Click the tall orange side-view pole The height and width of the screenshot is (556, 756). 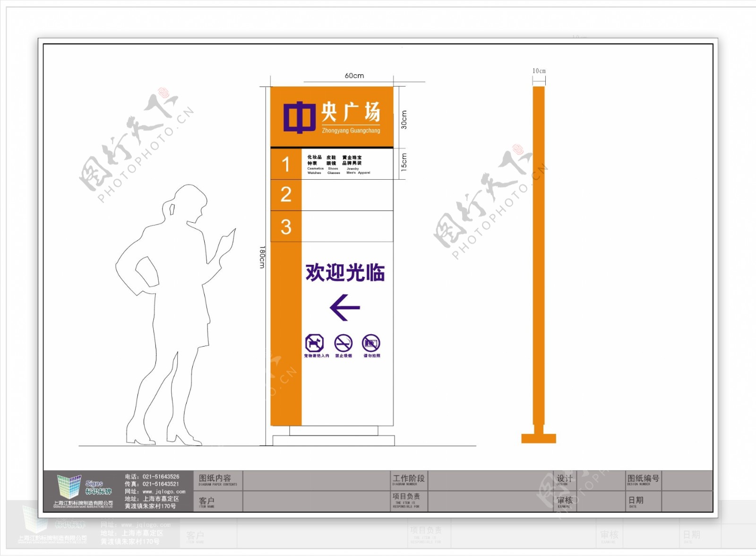click(539, 256)
